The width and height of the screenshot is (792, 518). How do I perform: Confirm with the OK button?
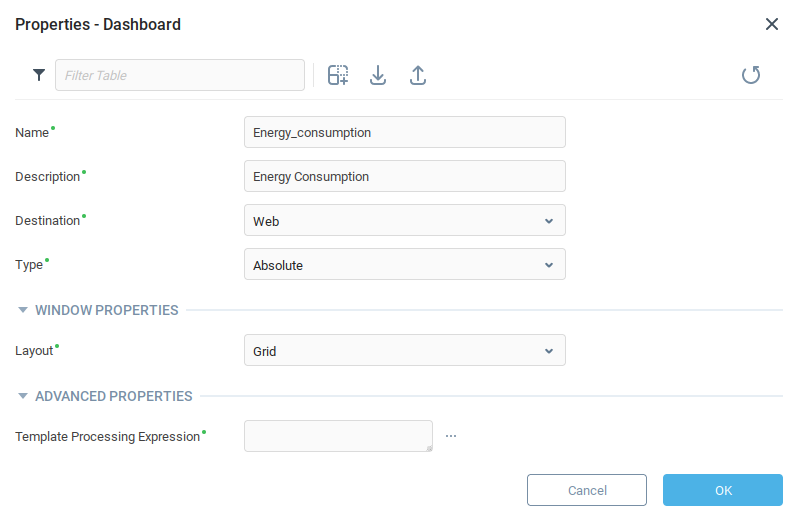tap(722, 490)
